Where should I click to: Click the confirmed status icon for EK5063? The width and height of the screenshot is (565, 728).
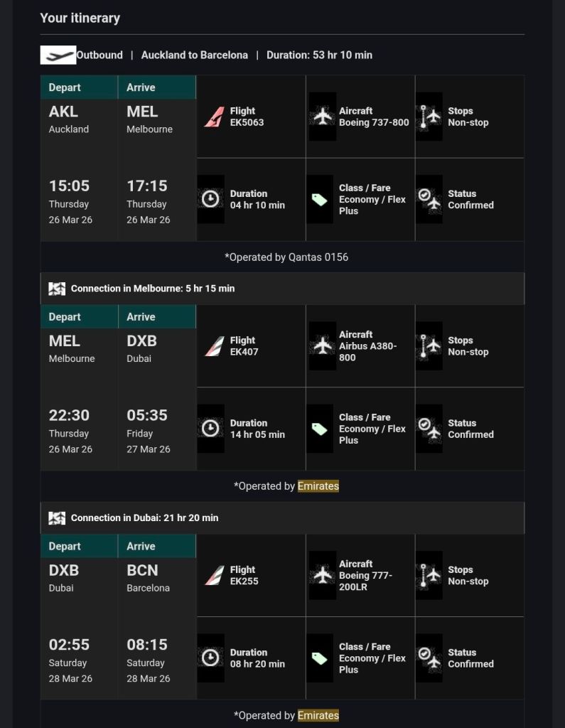click(x=429, y=199)
